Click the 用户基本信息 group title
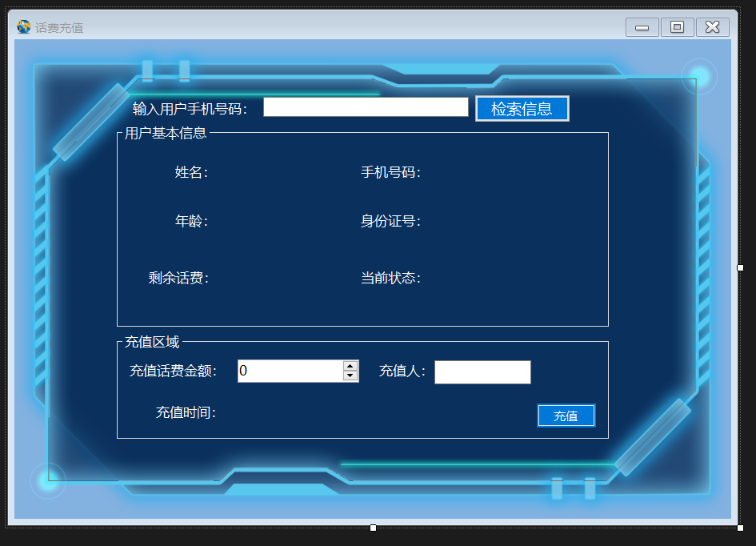The image size is (756, 546). [x=166, y=133]
